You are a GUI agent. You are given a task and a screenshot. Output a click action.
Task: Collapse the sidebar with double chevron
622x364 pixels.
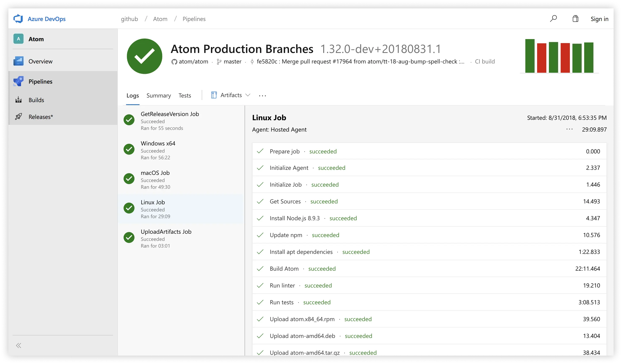pyautogui.click(x=18, y=345)
